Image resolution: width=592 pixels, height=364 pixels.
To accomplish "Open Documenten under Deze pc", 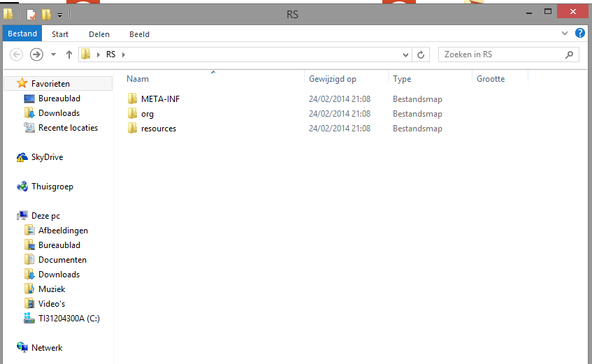I will (x=62, y=260).
